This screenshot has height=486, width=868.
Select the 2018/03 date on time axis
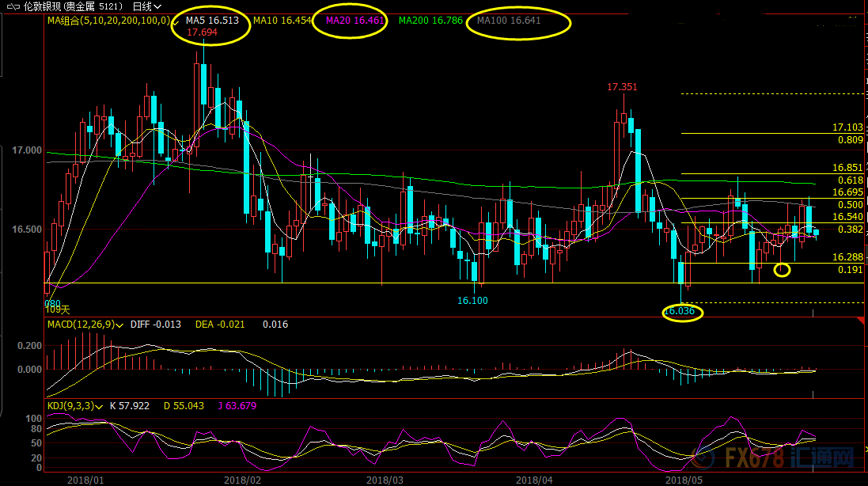[385, 480]
